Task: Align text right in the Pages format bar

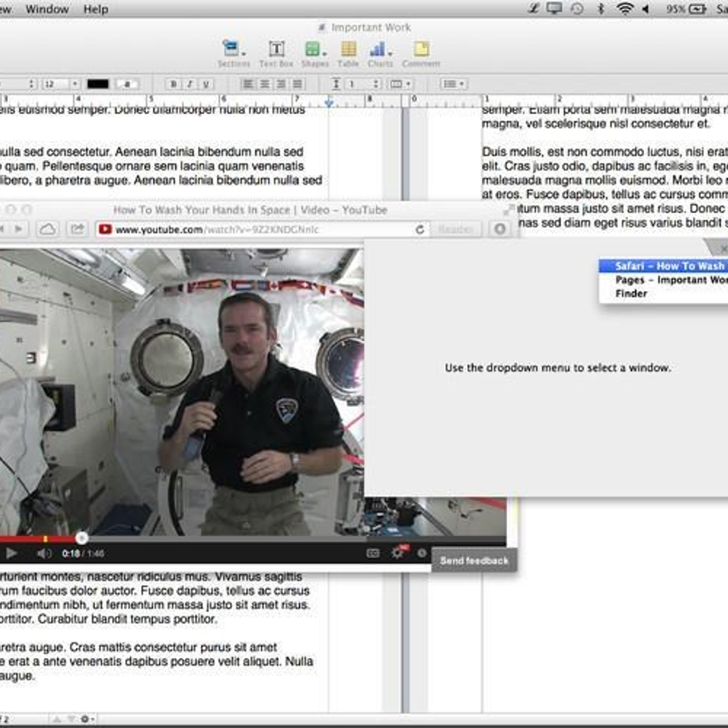Action: click(281, 84)
